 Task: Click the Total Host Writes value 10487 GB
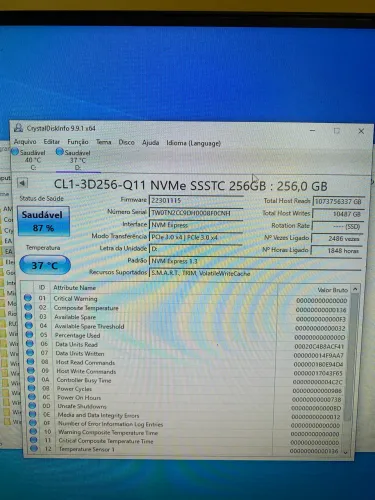click(x=338, y=214)
